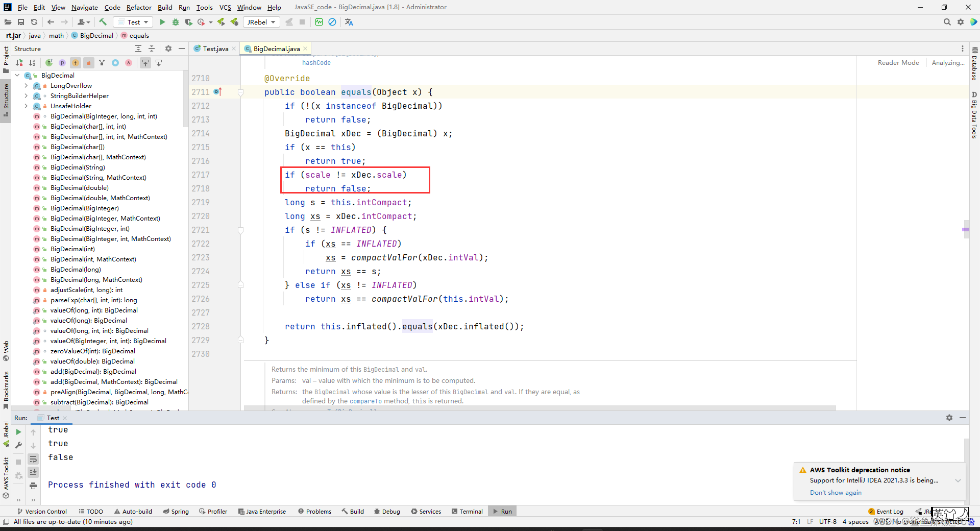Viewport: 980px width, 531px height.
Task: Click the Save All disk icon
Action: (x=21, y=22)
